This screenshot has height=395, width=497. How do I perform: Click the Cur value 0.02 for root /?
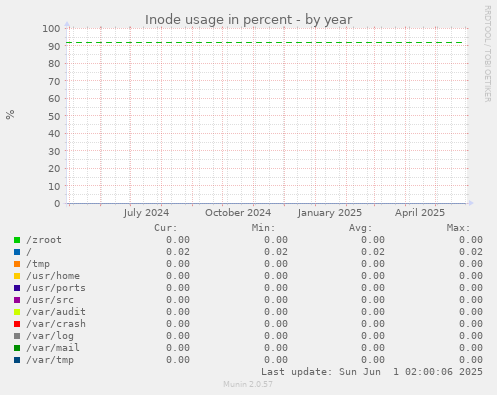point(178,252)
